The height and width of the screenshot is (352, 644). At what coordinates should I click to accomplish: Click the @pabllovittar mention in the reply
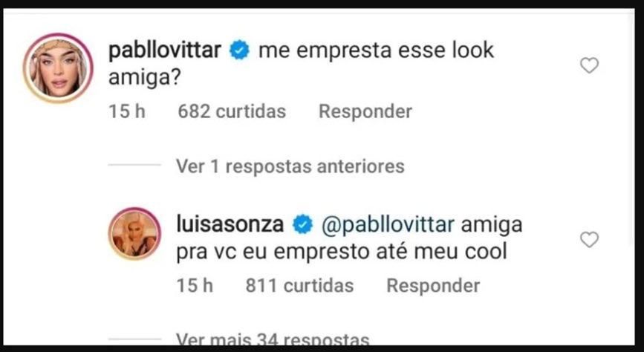pyautogui.click(x=388, y=224)
